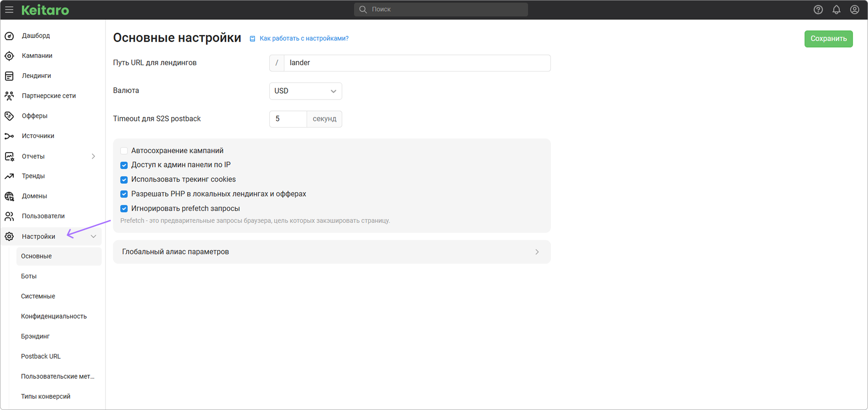Click the green Сохранить button

(x=828, y=39)
